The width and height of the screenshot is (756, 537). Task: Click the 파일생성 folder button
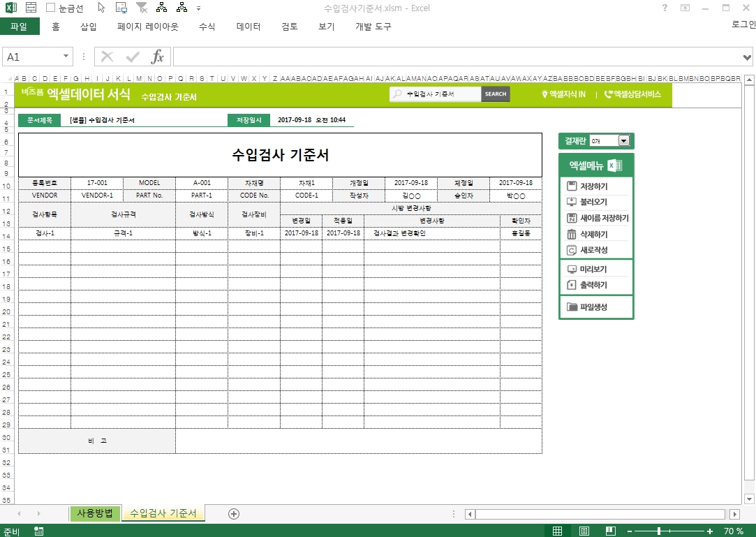tap(596, 307)
